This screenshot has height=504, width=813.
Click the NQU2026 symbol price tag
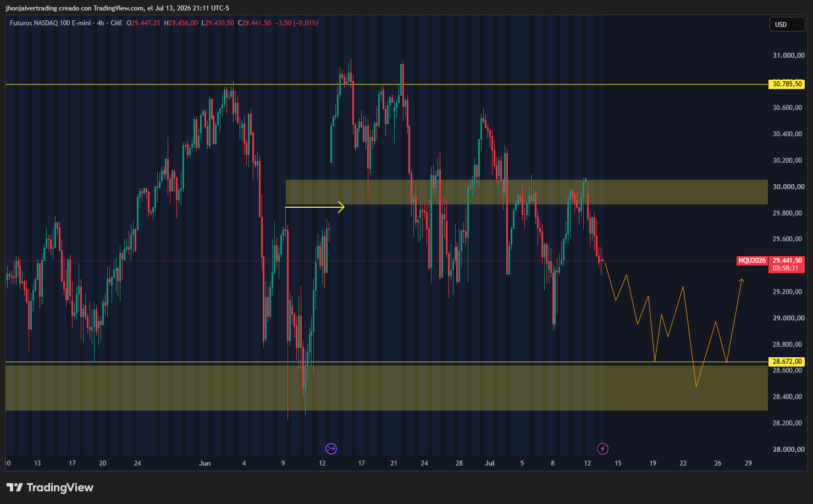[752, 261]
